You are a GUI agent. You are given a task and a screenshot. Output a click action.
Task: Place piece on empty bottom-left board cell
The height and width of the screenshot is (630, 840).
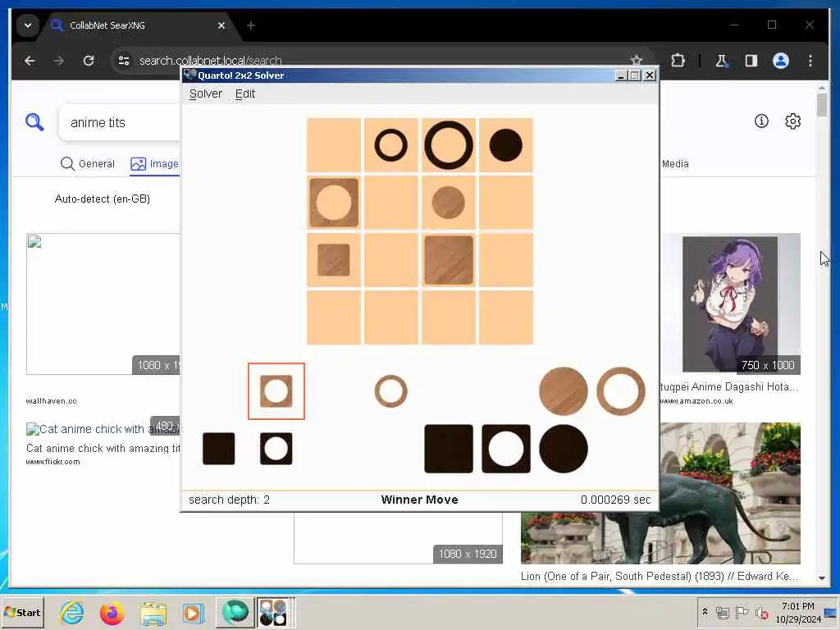pyautogui.click(x=333, y=317)
